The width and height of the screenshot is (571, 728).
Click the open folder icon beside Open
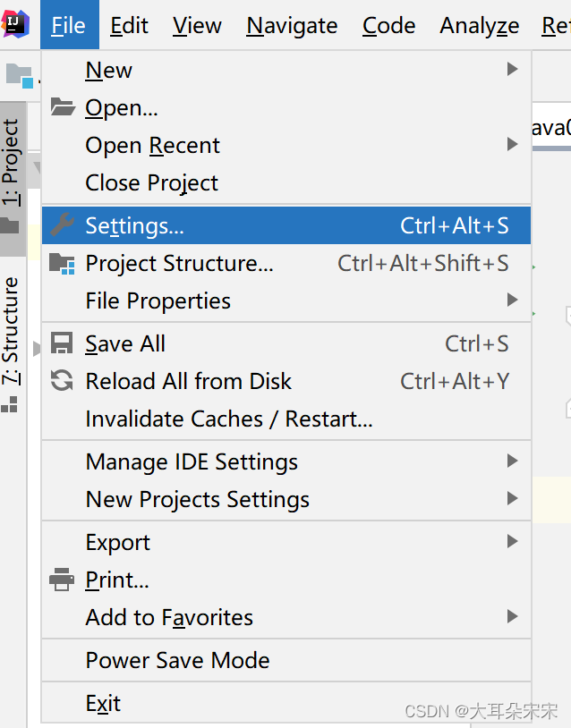coord(62,107)
